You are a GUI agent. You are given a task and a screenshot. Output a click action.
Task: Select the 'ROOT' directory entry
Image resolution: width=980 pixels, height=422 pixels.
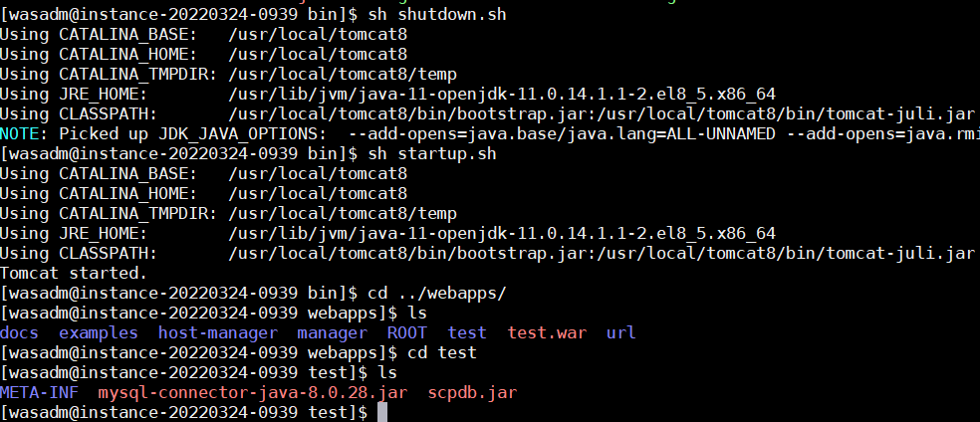coord(407,332)
